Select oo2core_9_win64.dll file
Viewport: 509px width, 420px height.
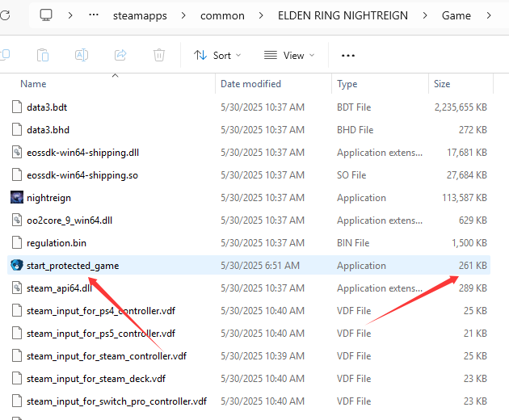pos(249,220)
